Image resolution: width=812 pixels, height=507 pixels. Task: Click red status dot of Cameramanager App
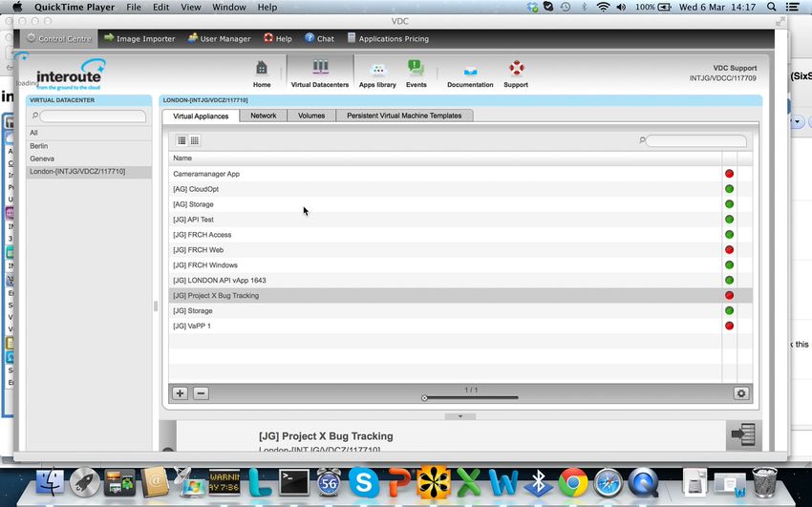[729, 174]
